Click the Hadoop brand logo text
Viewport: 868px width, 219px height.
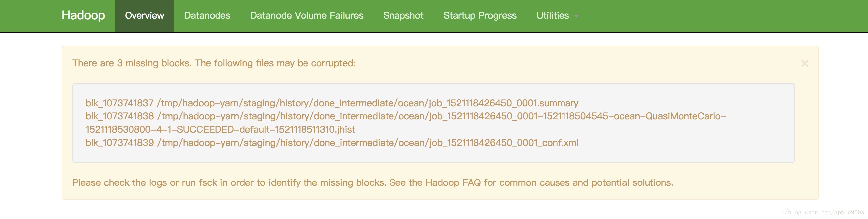[x=83, y=15]
